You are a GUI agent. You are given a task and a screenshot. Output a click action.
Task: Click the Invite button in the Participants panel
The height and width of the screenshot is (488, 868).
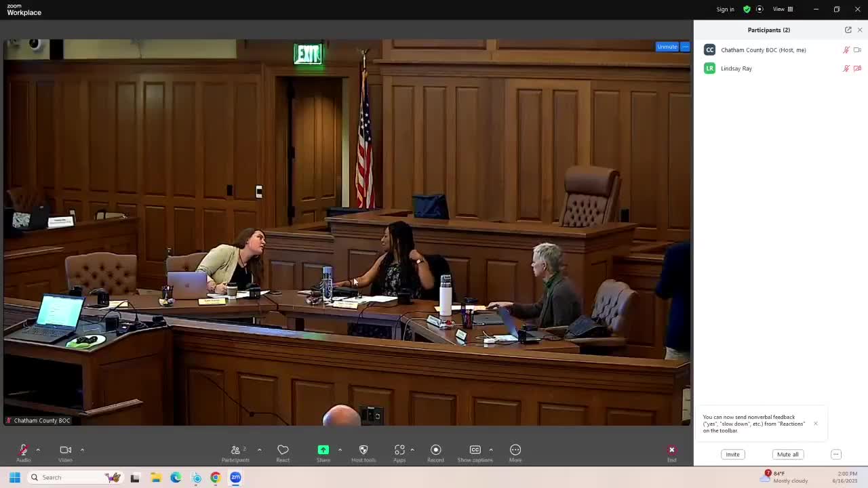(732, 454)
